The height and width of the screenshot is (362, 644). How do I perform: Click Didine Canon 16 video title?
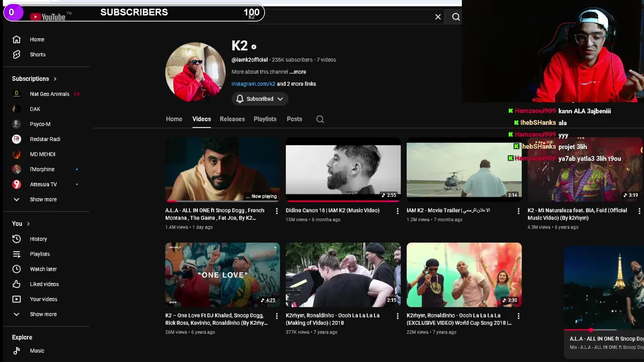[333, 210]
